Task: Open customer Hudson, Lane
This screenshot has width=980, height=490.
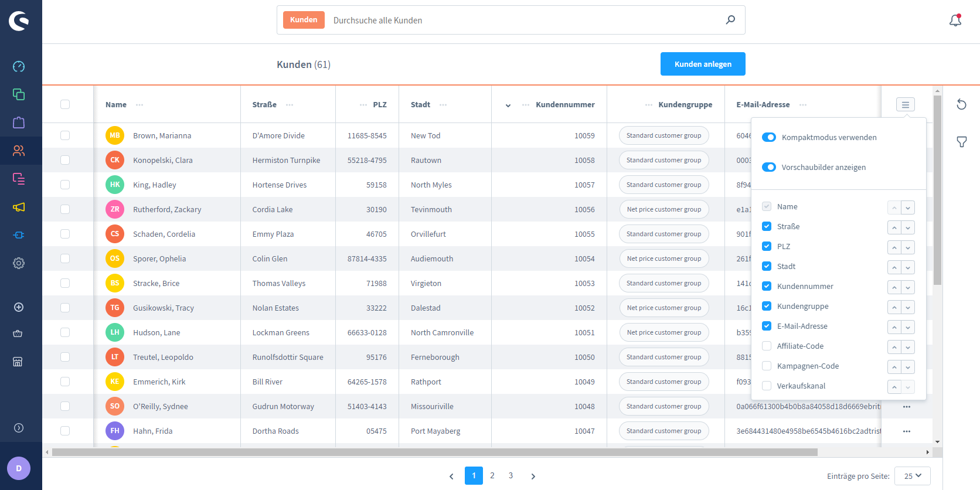Action: [156, 332]
